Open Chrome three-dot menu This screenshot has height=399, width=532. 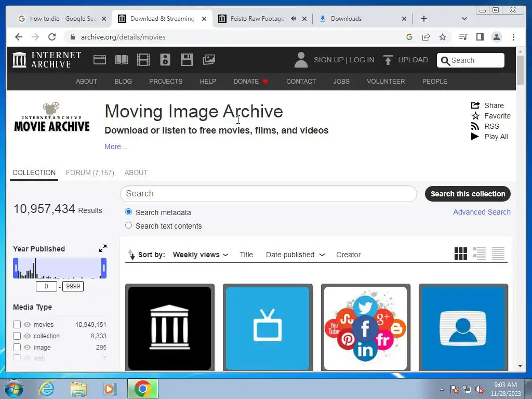pyautogui.click(x=513, y=37)
